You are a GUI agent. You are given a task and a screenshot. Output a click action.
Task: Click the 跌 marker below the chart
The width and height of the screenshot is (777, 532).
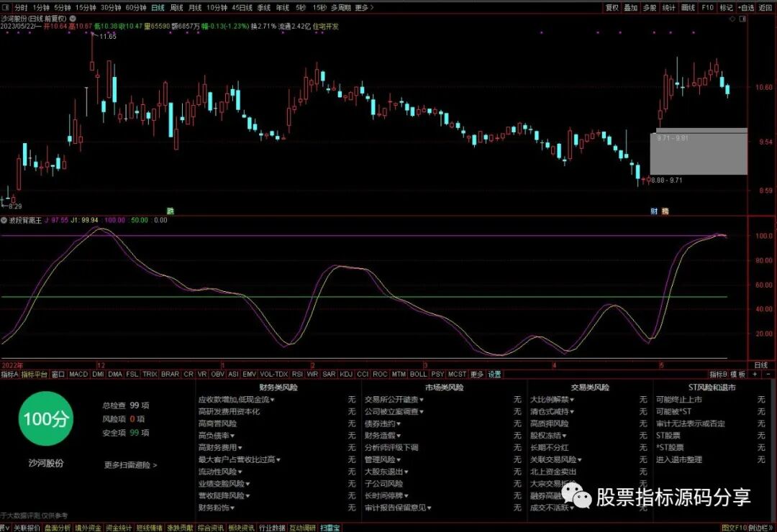pyautogui.click(x=170, y=211)
